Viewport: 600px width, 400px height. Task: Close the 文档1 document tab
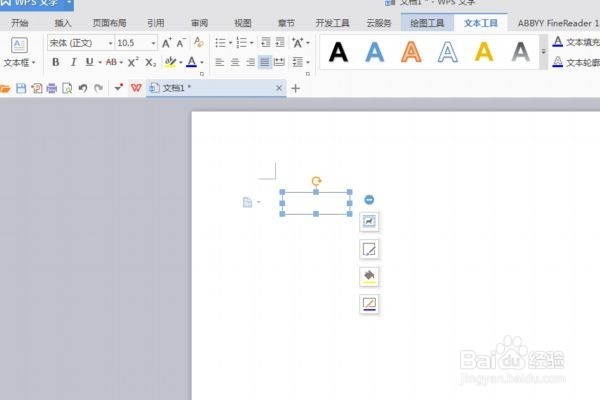[279, 88]
